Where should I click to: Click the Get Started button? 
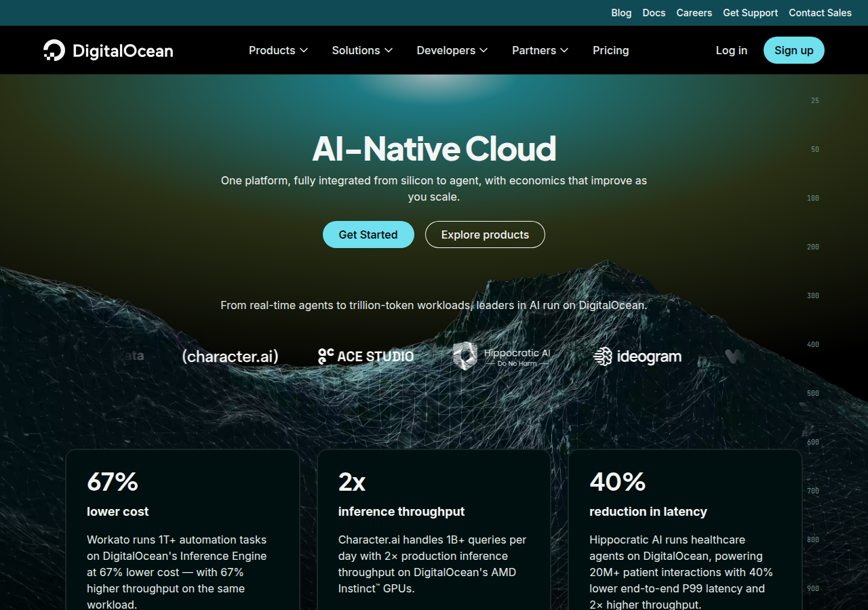coord(368,235)
